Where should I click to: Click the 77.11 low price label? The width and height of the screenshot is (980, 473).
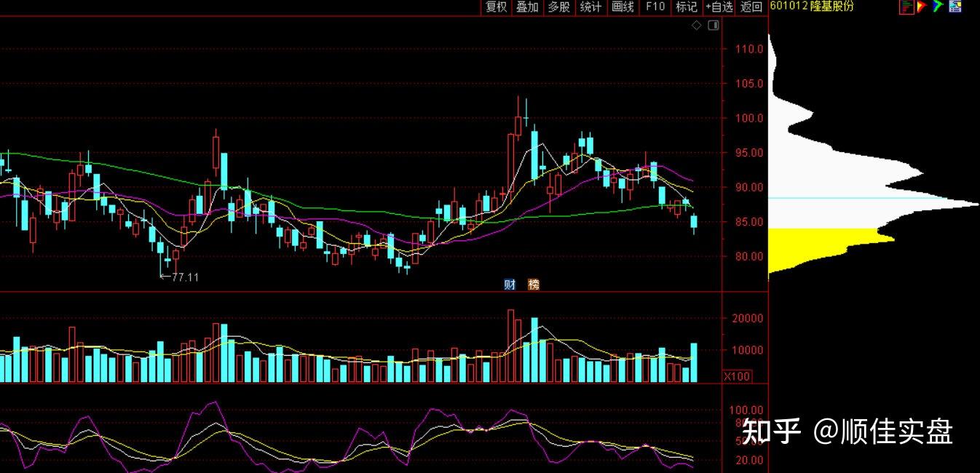(x=179, y=277)
